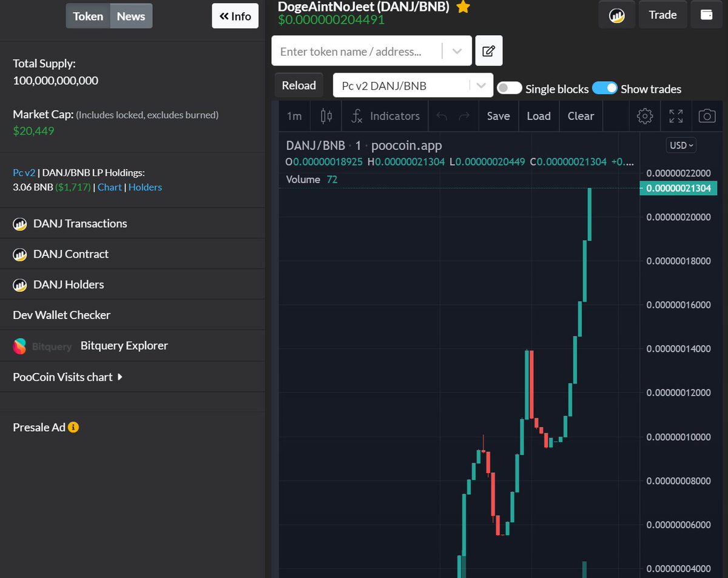This screenshot has height=578, width=728.
Task: Open the Holders link under LP Holdings
Action: click(145, 187)
